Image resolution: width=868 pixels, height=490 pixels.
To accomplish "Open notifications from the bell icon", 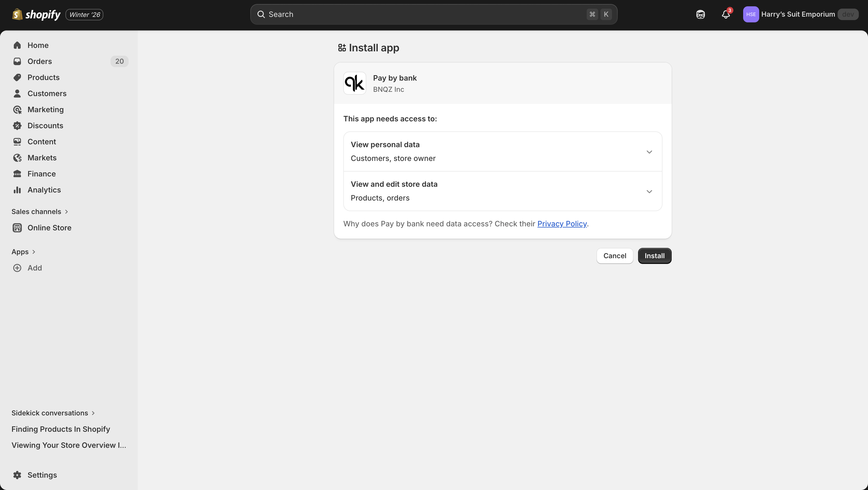I will click(725, 14).
